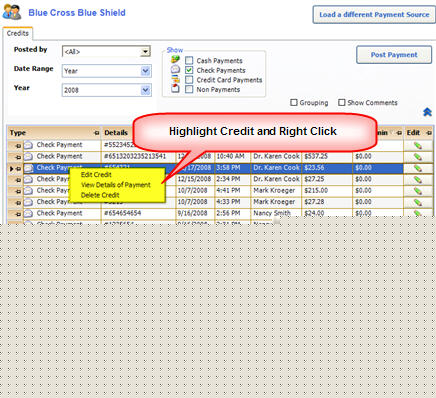Click check icon of the #6513203235213541 row

pos(29,156)
